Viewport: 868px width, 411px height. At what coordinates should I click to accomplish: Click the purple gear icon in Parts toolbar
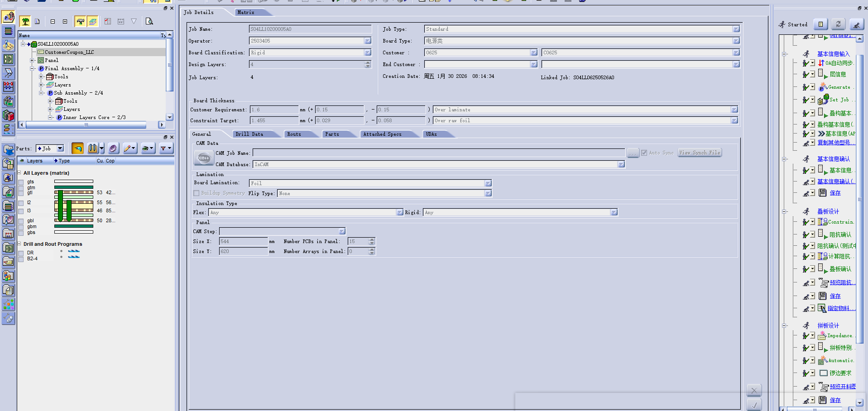pos(113,148)
